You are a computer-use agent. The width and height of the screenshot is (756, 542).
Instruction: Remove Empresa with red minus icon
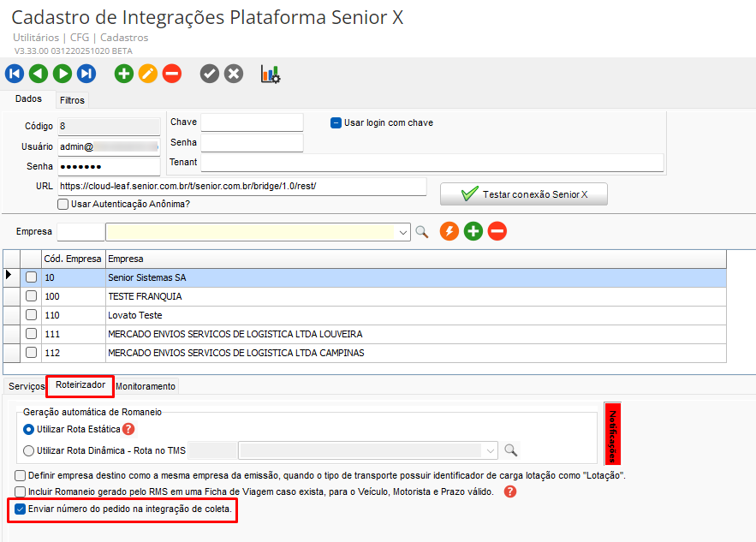(x=497, y=231)
